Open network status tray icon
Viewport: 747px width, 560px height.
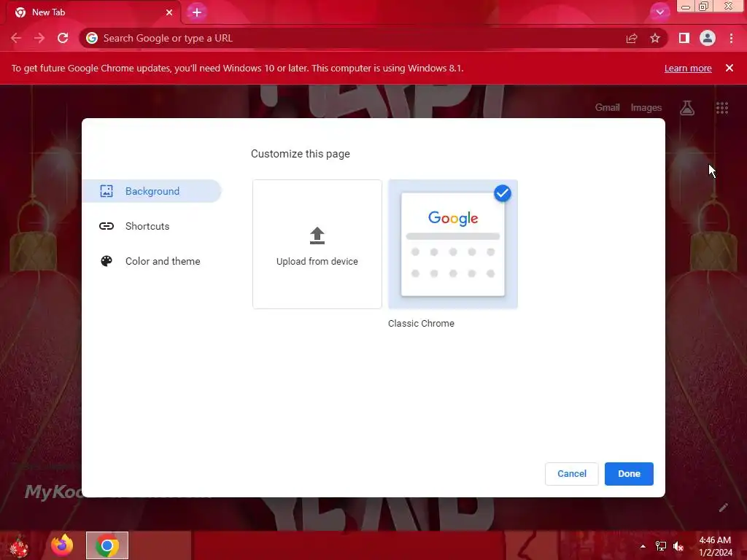pyautogui.click(x=661, y=546)
